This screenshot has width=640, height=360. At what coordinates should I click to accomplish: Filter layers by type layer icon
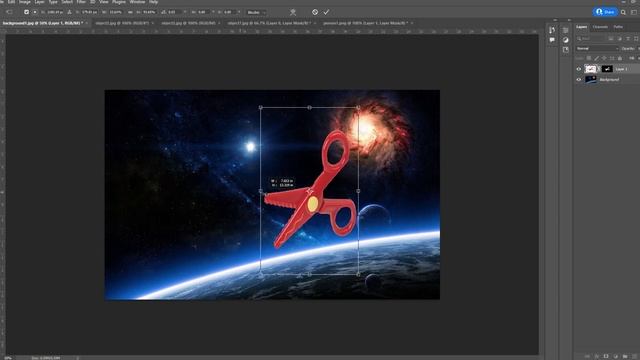tap(628, 38)
